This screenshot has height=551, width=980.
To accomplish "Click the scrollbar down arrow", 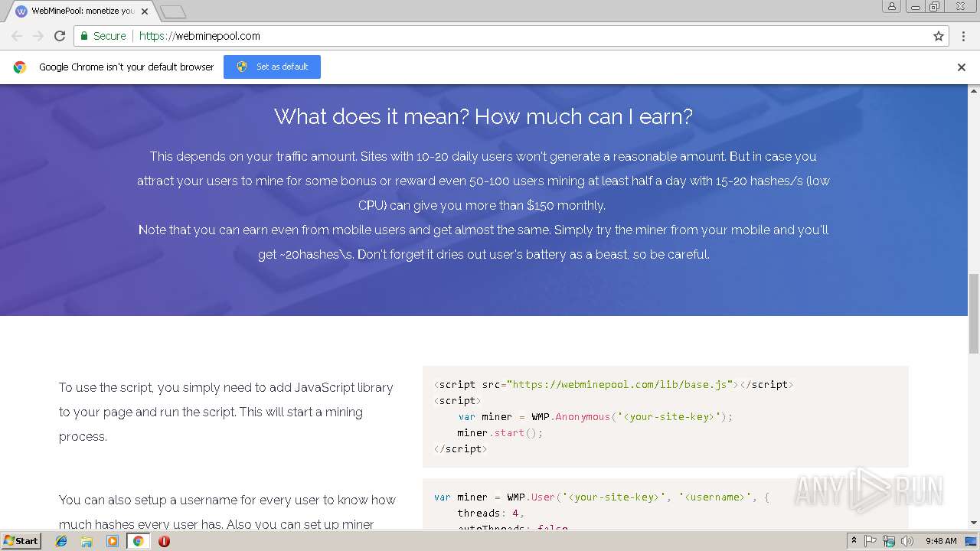I will (974, 523).
